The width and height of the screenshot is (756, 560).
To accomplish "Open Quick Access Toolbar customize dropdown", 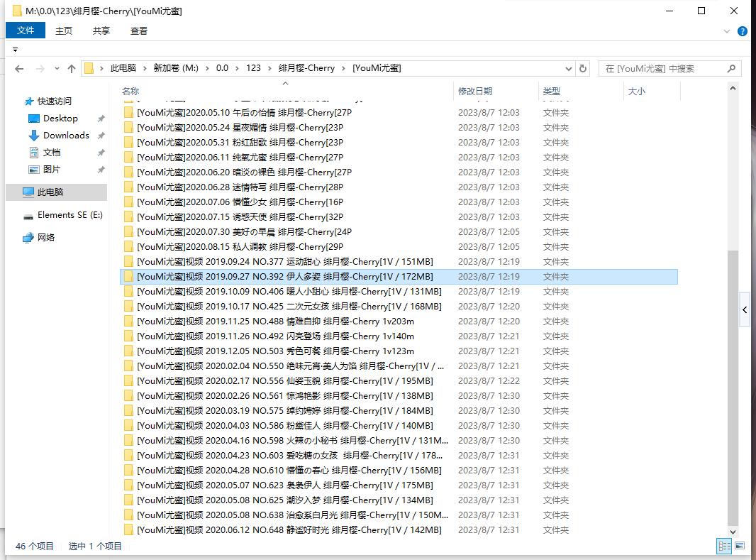I will point(15,49).
